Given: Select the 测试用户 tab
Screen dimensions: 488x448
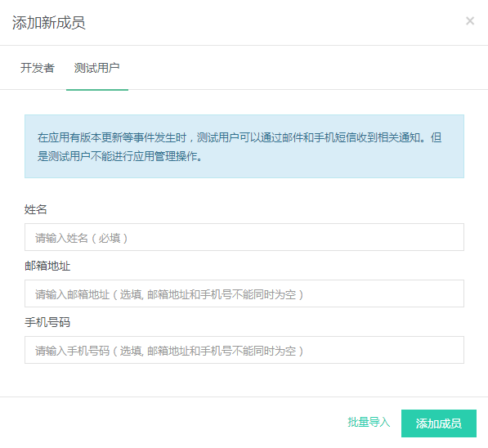Looking at the screenshot, I should point(96,68).
